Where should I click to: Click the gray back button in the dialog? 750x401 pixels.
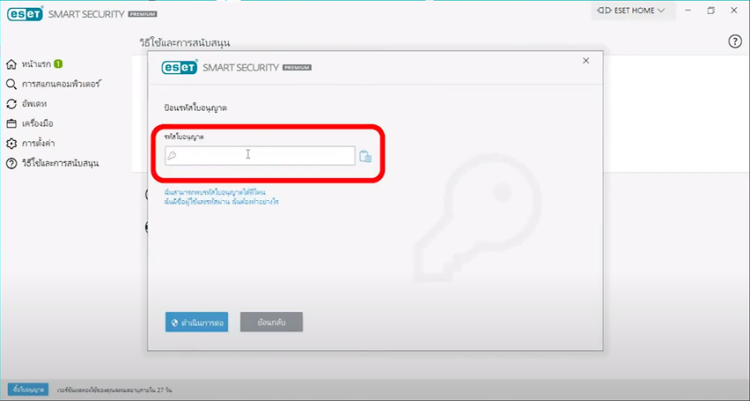click(271, 322)
